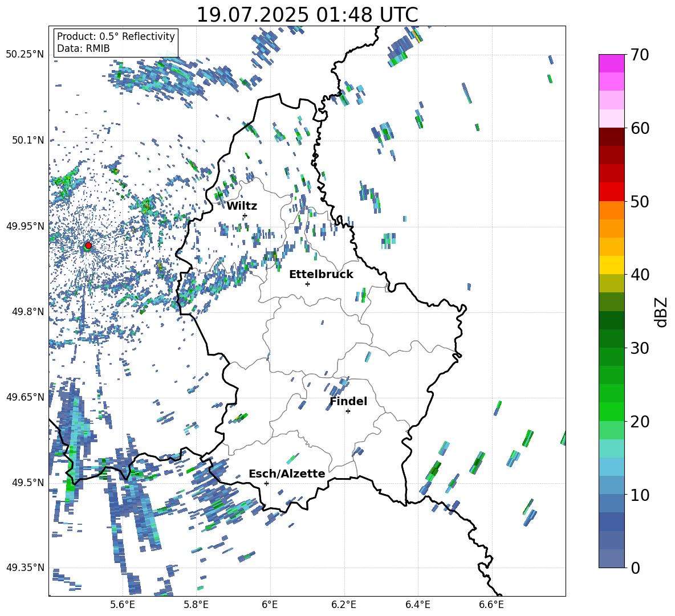The width and height of the screenshot is (675, 616).
Task: Click the magenta top colorbar segment
Action: point(611,63)
